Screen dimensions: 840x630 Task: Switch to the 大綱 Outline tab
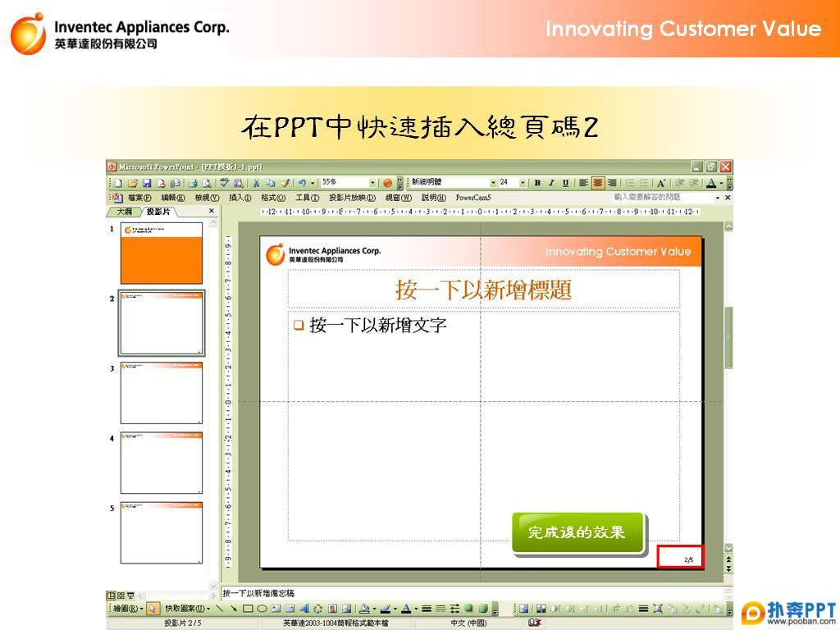pos(125,212)
